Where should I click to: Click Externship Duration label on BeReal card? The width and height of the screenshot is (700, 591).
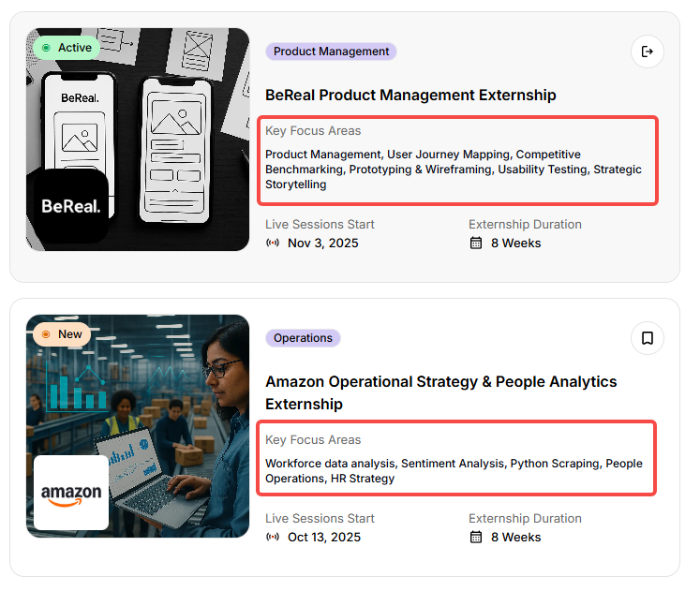(x=525, y=225)
